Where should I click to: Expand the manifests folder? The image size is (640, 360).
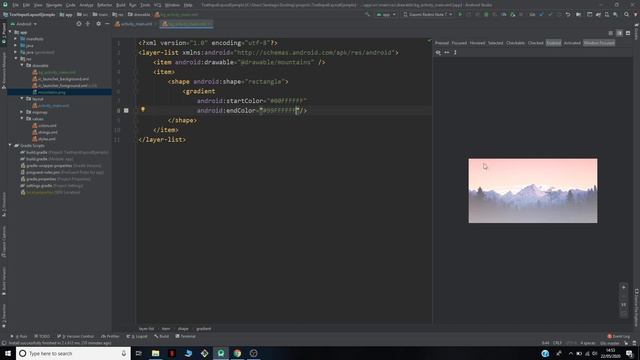coord(16,39)
